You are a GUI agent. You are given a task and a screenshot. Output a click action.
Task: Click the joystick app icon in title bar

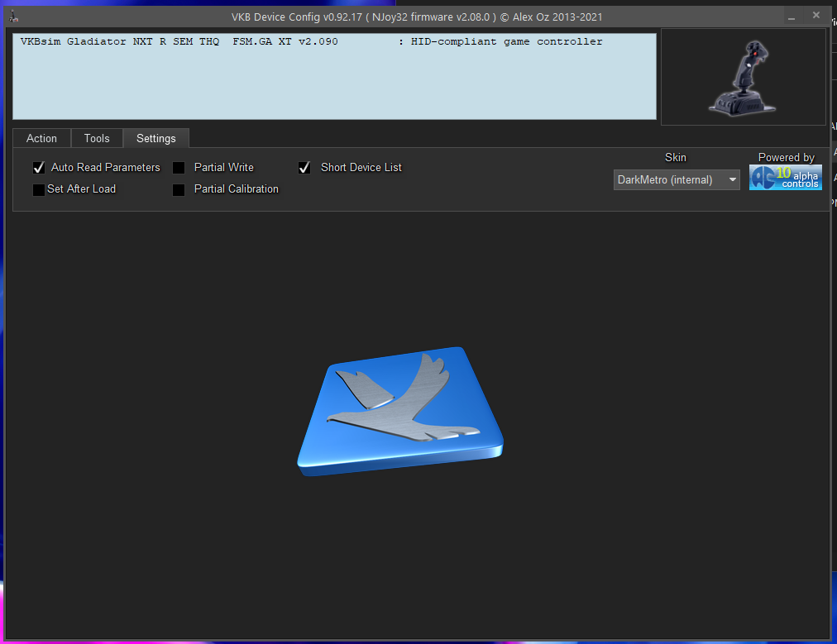[x=14, y=17]
